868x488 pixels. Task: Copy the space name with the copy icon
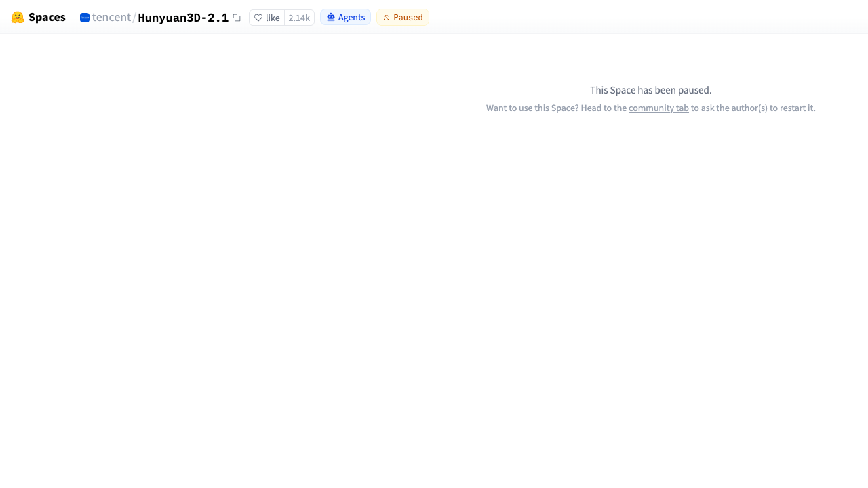click(237, 18)
